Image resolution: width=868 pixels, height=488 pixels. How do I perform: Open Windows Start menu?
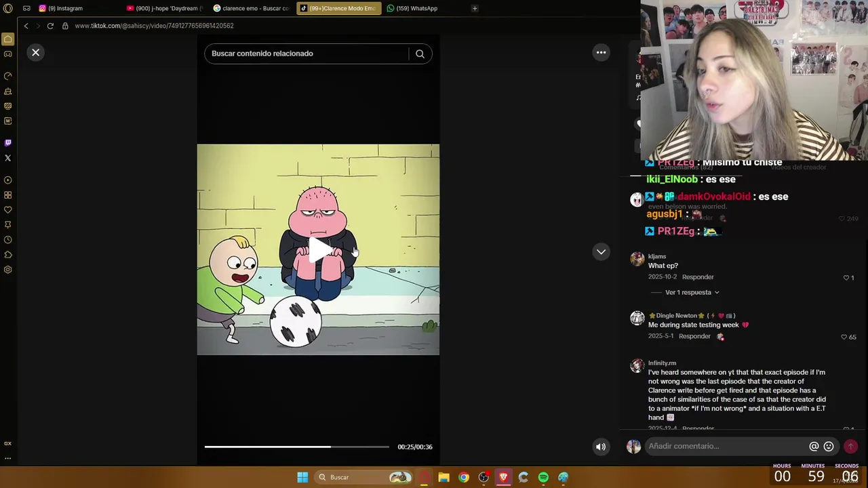point(302,477)
